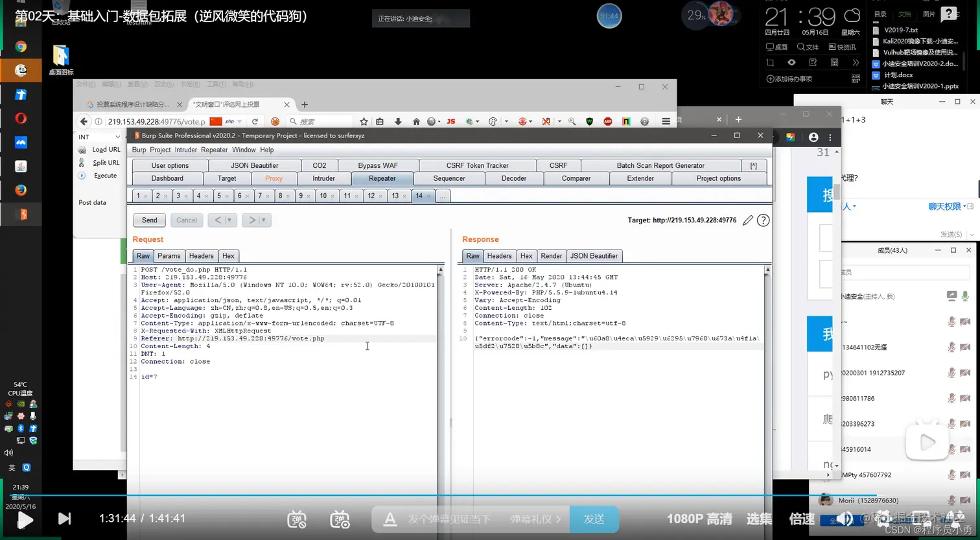Click the Chrome icon on the left dock

[x=21, y=47]
